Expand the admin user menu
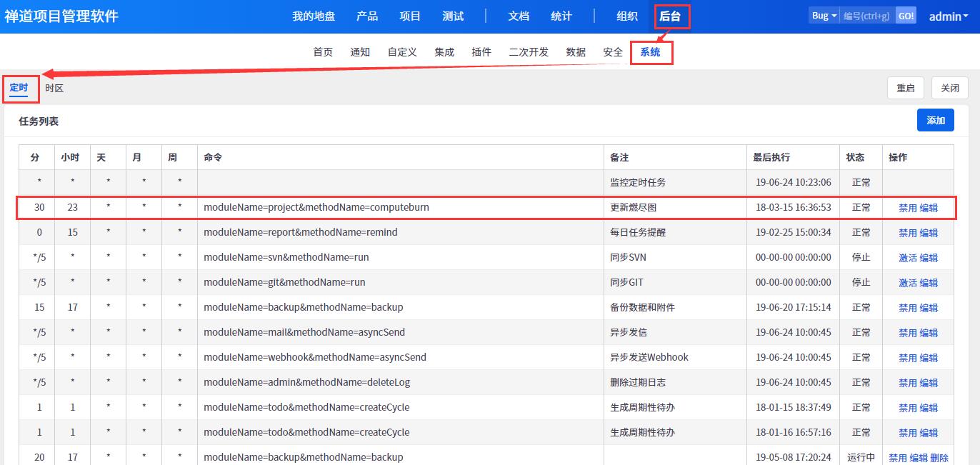Screen dimensions: 980x465 coord(948,16)
